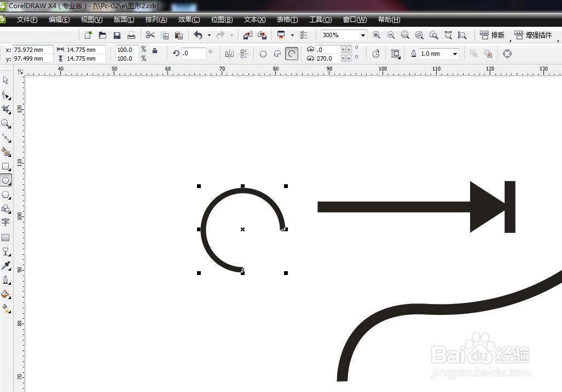This screenshot has width=562, height=392.
Task: Toggle the Arc mode on the property bar
Action: tap(292, 53)
